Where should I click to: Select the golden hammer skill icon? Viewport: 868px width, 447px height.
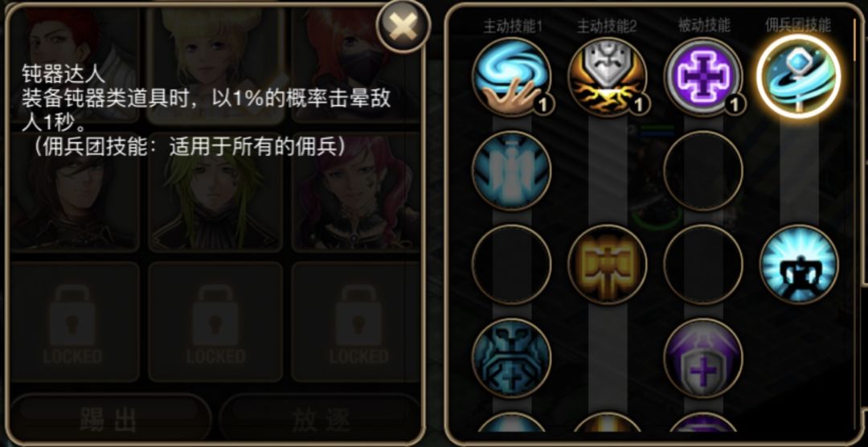point(608,265)
